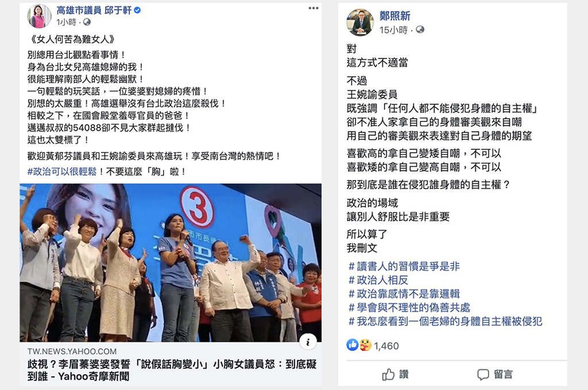
Task: Click the blue like reaction icon
Action: click(x=353, y=345)
